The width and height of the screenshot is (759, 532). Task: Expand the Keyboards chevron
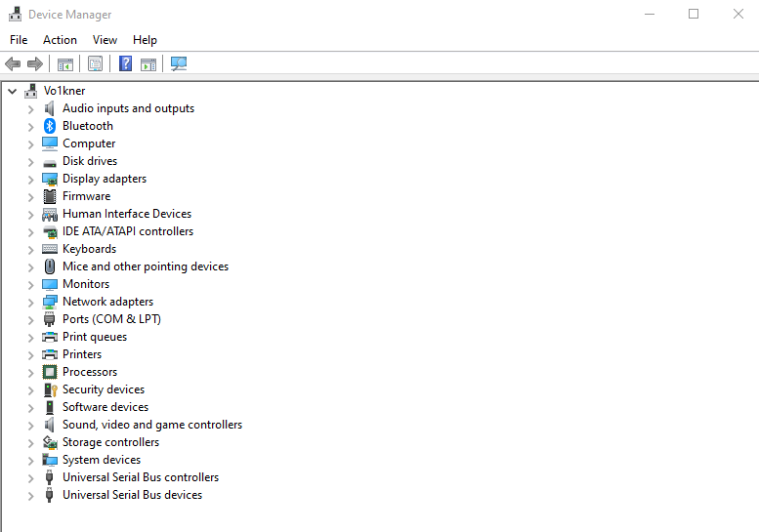point(30,250)
